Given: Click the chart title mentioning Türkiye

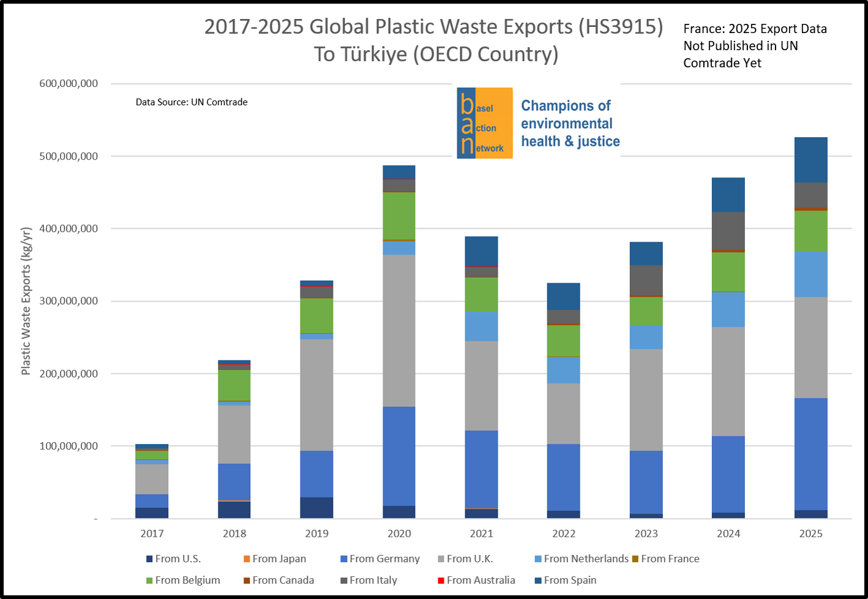Looking at the screenshot, I should coord(434,40).
